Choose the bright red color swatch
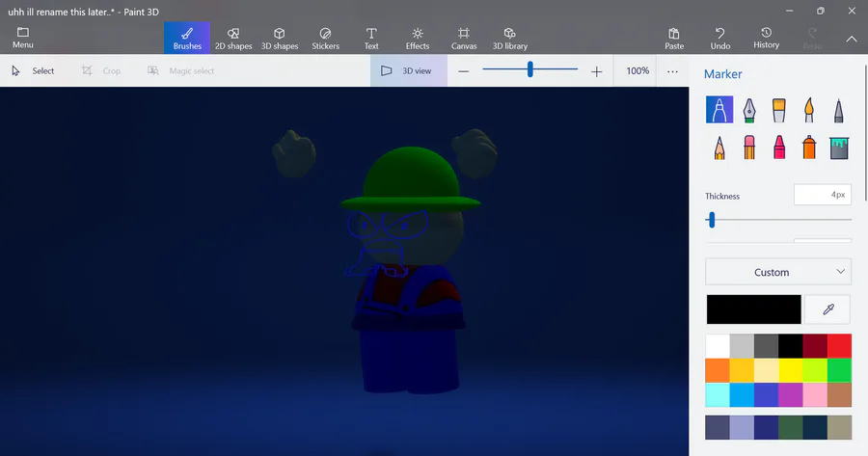The height and width of the screenshot is (456, 868). 839,346
